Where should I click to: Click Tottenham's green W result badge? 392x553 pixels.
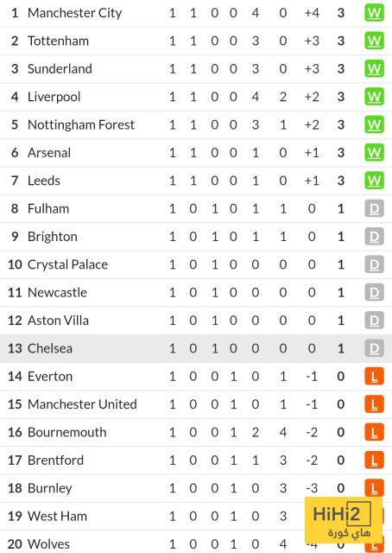(x=374, y=41)
